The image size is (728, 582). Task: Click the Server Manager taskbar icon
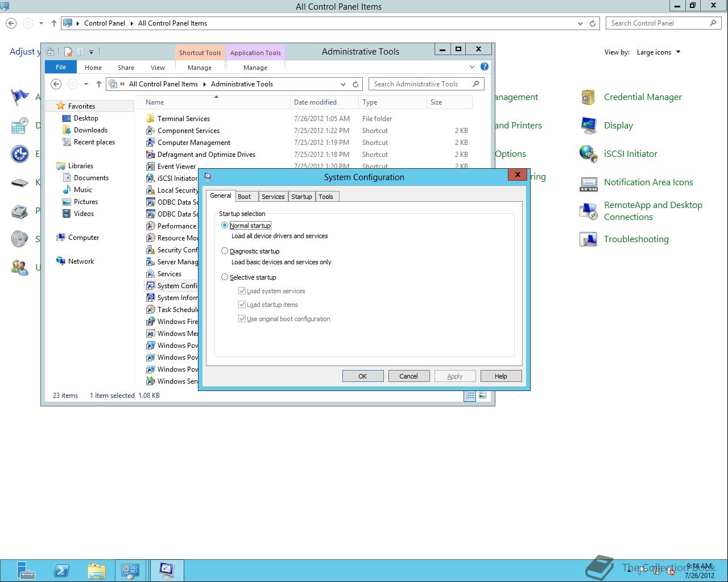26,570
